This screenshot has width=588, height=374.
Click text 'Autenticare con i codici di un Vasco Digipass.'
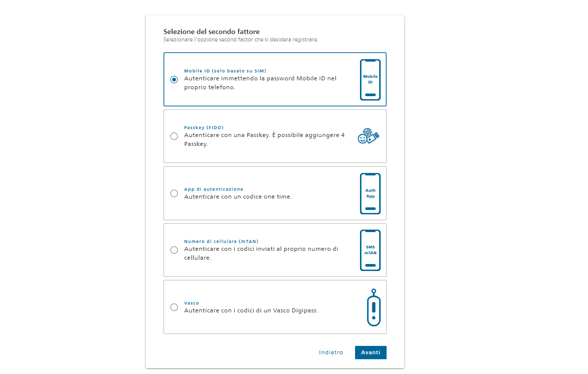[x=251, y=310]
